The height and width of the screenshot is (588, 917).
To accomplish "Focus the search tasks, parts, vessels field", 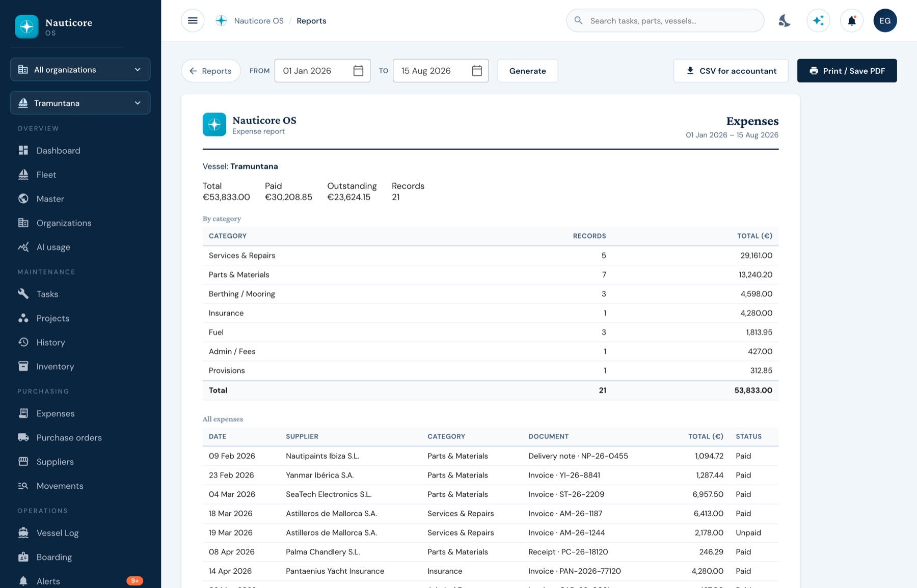I will coord(665,20).
